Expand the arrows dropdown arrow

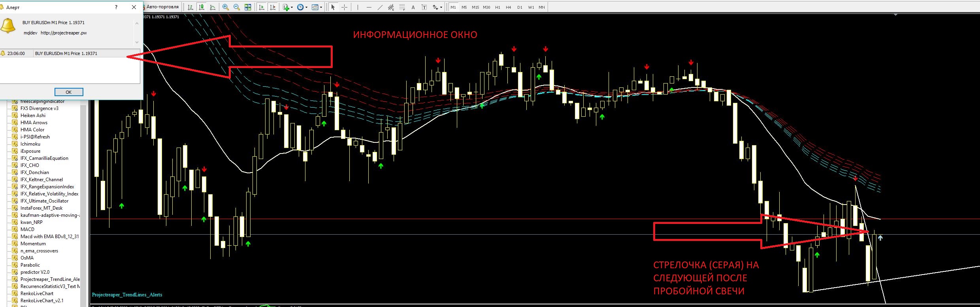click(x=441, y=7)
